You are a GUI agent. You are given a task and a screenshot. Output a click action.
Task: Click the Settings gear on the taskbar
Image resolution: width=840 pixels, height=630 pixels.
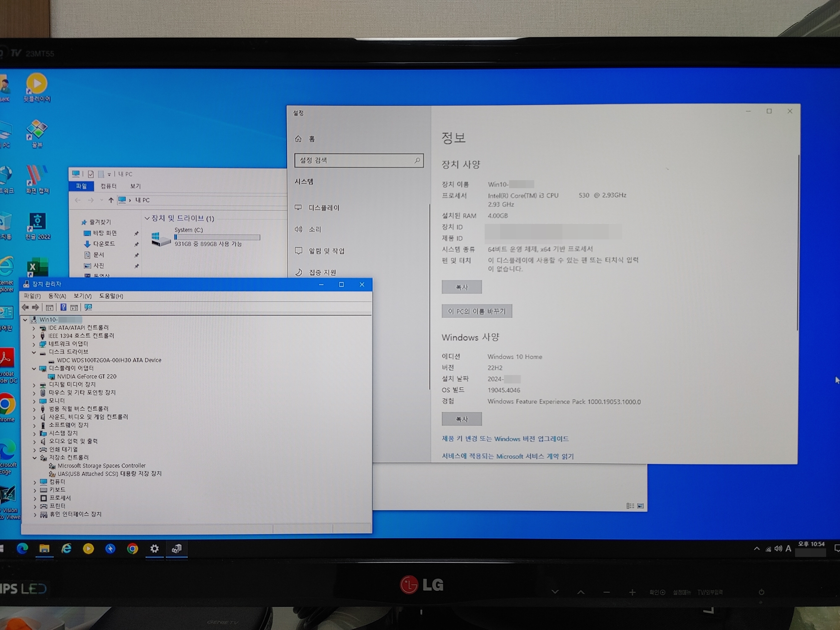[x=154, y=548]
